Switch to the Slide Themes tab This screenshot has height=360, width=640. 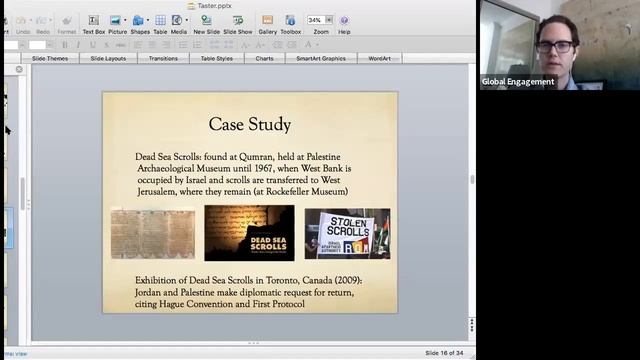coord(50,59)
